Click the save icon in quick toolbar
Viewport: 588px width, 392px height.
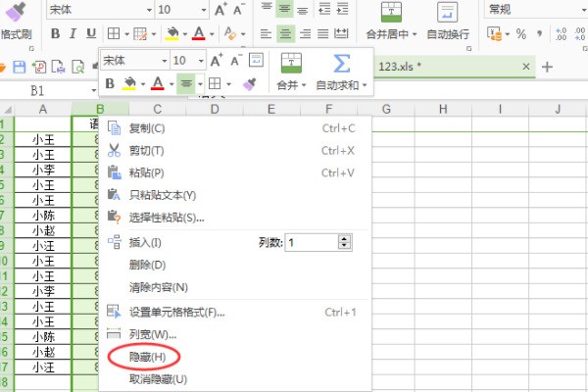coord(20,68)
